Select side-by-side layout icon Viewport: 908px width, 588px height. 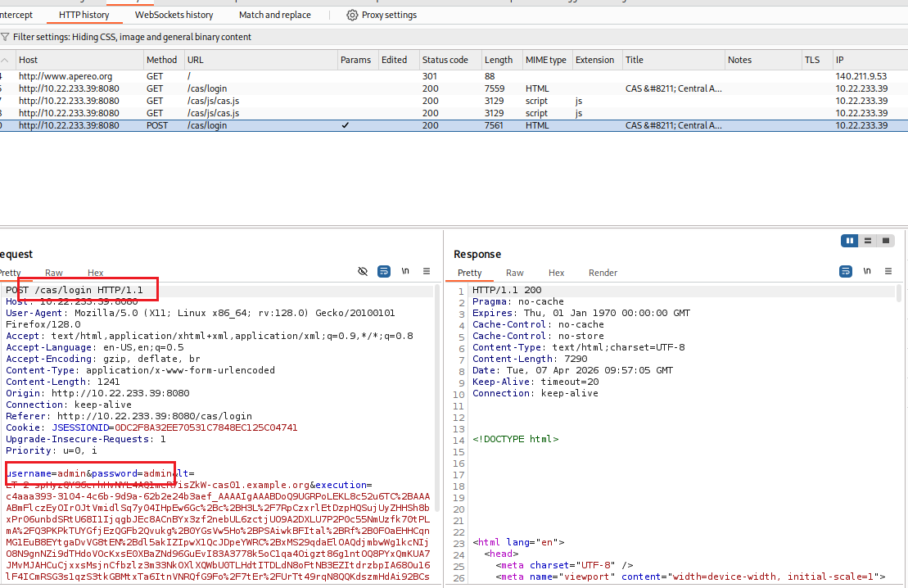(x=850, y=241)
